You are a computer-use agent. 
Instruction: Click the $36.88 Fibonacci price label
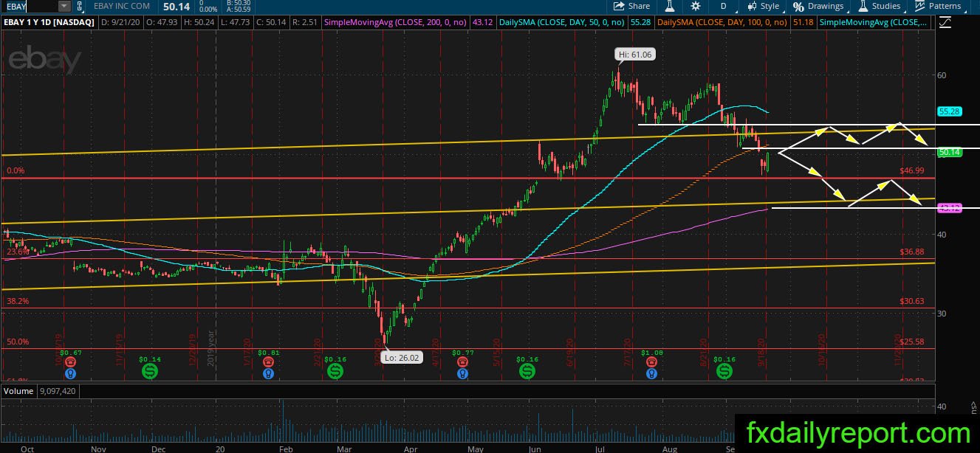[912, 252]
